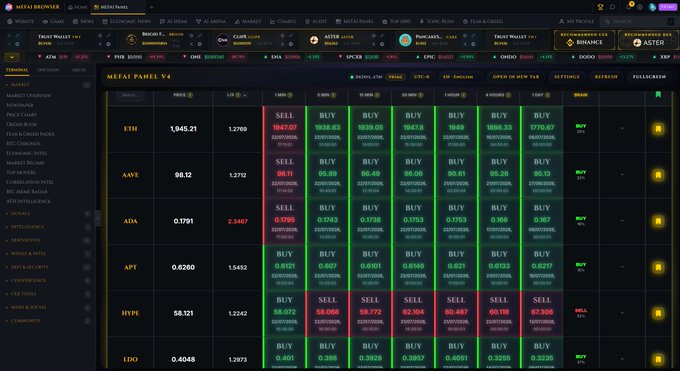Collapse the ticker with yellow chevron button

(x=12, y=57)
